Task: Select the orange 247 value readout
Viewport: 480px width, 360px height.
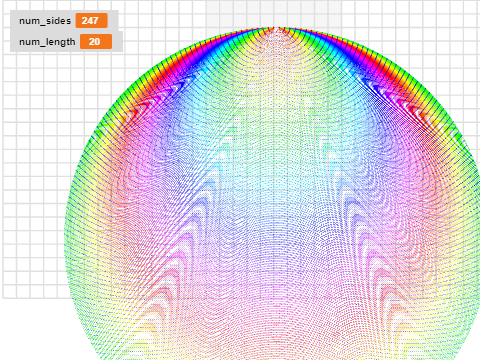Action: pyautogui.click(x=91, y=21)
